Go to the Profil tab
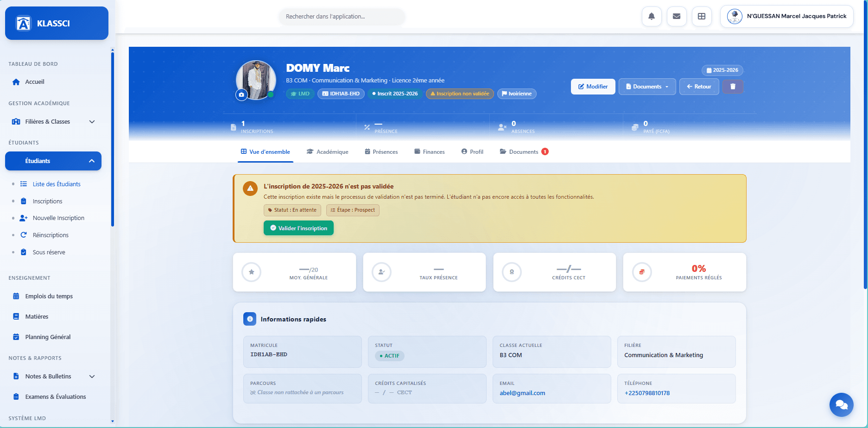Screen dimensions: 868x428 coord(472,152)
